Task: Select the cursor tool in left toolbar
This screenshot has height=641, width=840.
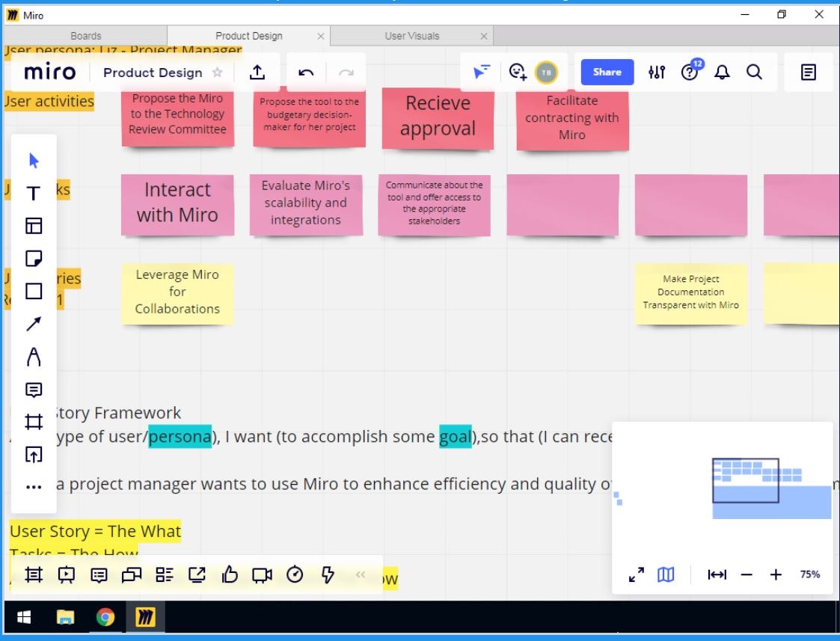Action: (34, 161)
